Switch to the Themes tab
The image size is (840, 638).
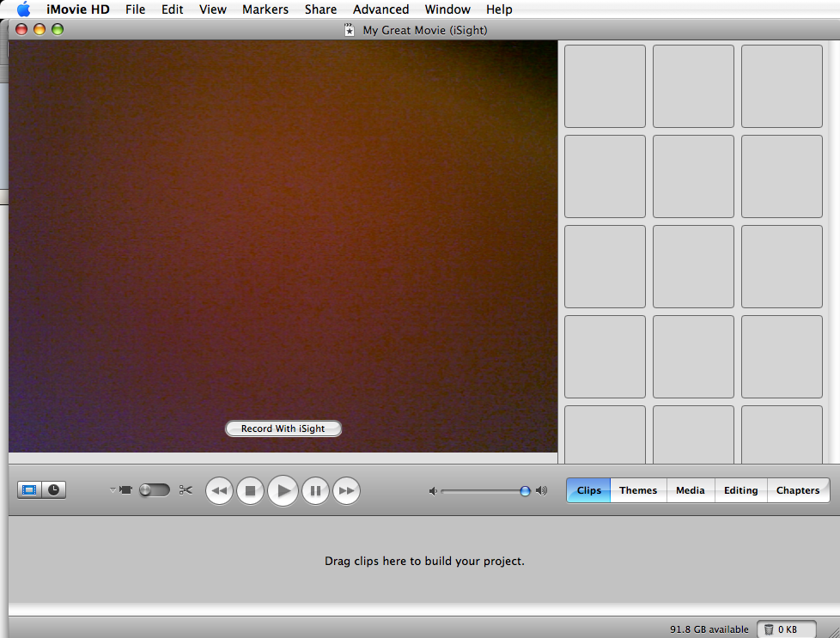click(x=638, y=490)
